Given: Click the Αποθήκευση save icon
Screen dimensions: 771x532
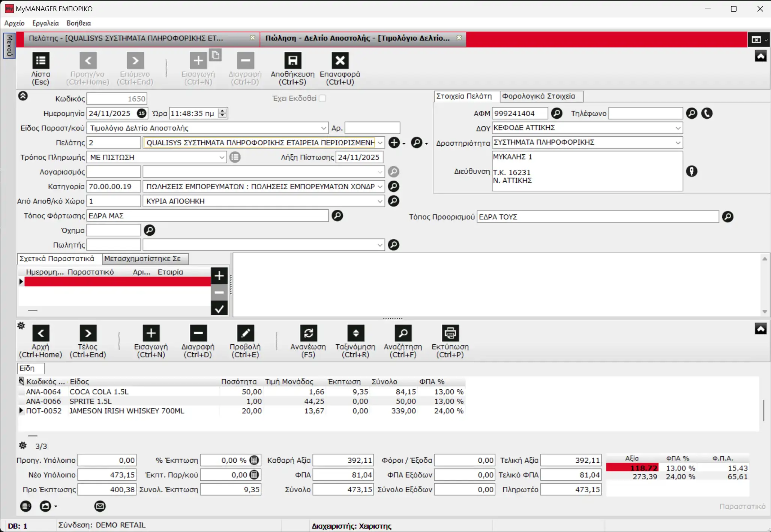Looking at the screenshot, I should click(292, 61).
